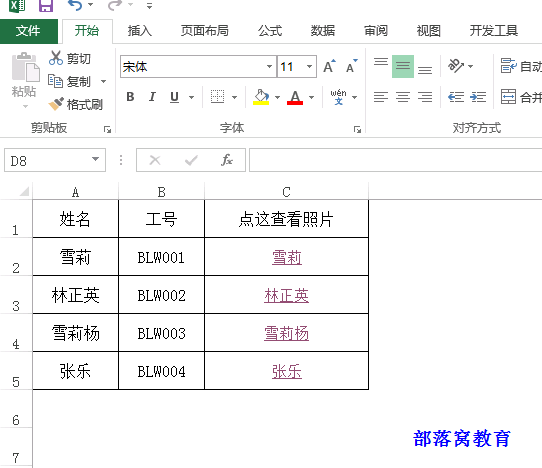Toggle italic formatting
The height and width of the screenshot is (468, 542).
click(x=152, y=97)
